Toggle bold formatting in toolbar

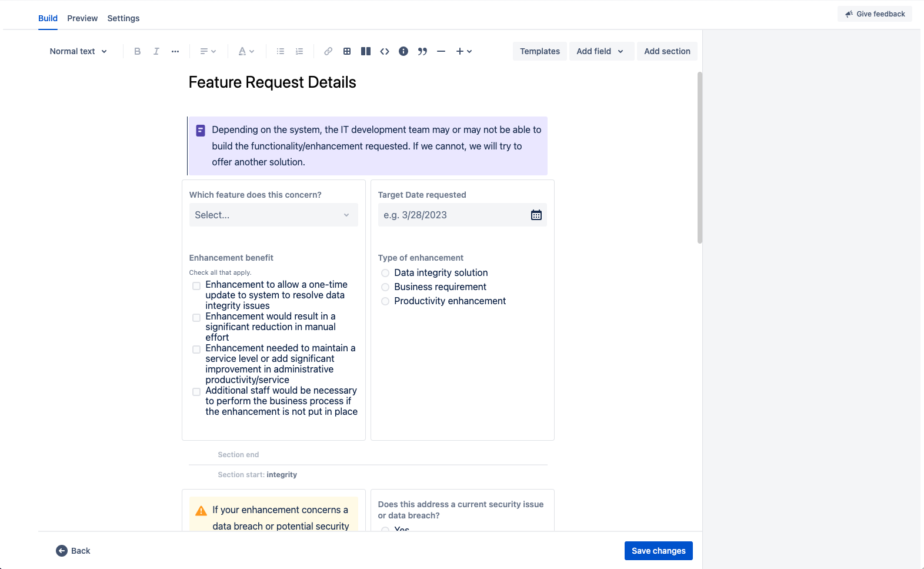[x=137, y=51]
